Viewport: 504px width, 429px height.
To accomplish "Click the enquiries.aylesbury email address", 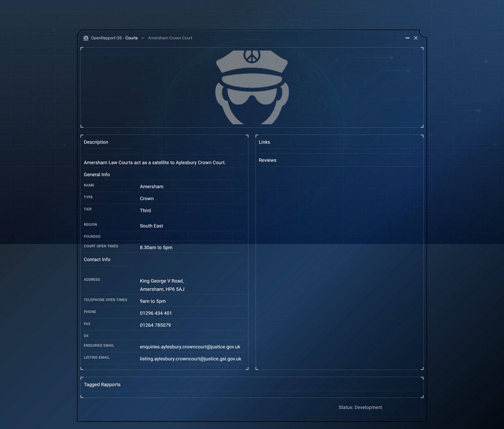I will [190, 347].
